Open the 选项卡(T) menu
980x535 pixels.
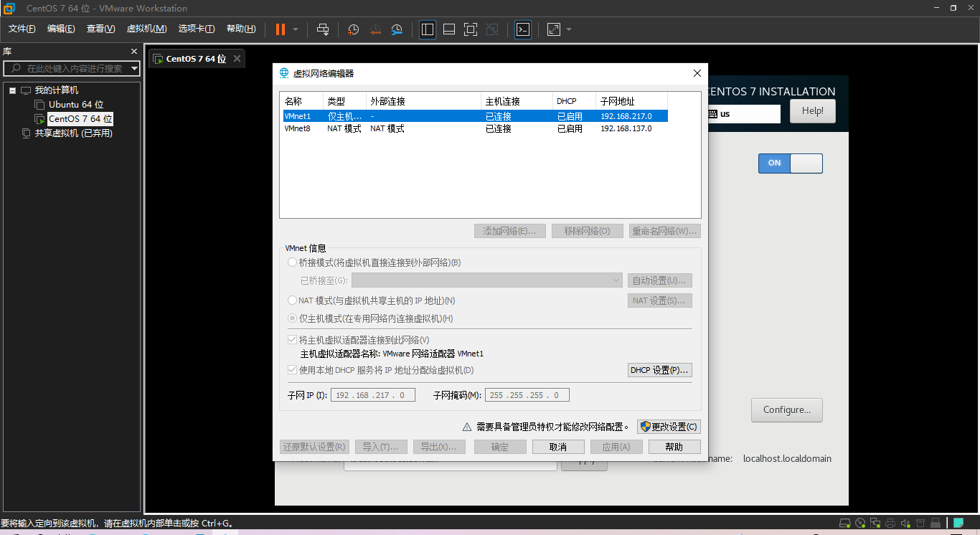click(197, 29)
